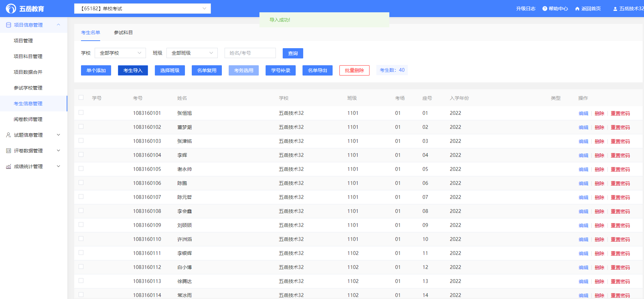Viewport: 644px width, 299px height.
Task: Click the 试题信息管理 person icon
Action: [9, 135]
